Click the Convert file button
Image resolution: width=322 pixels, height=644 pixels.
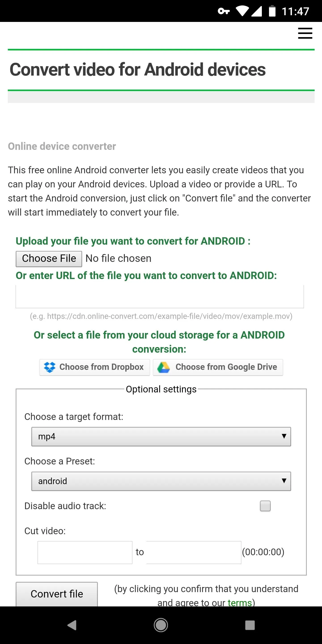(x=57, y=594)
